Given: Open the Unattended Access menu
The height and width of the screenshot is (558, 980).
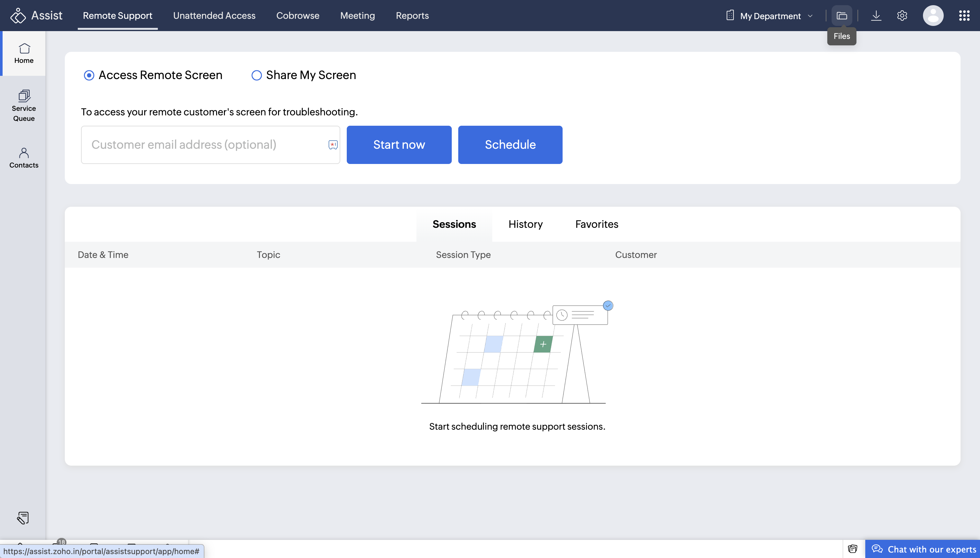Looking at the screenshot, I should tap(214, 16).
